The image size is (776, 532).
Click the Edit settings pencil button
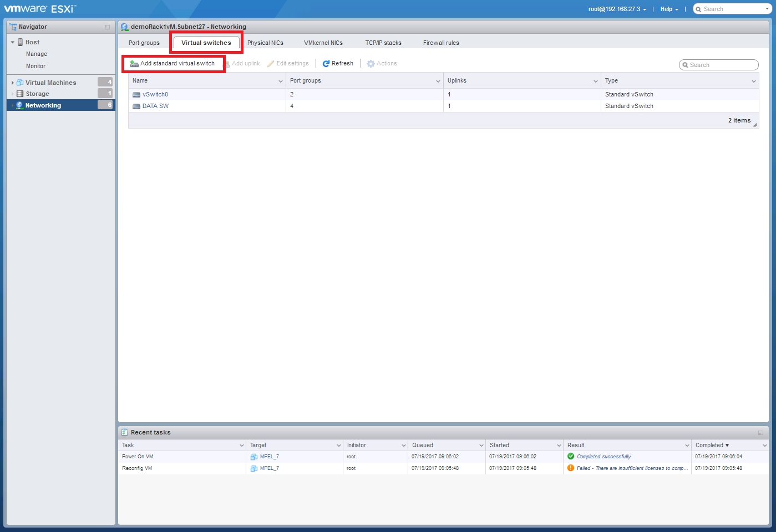[288, 64]
